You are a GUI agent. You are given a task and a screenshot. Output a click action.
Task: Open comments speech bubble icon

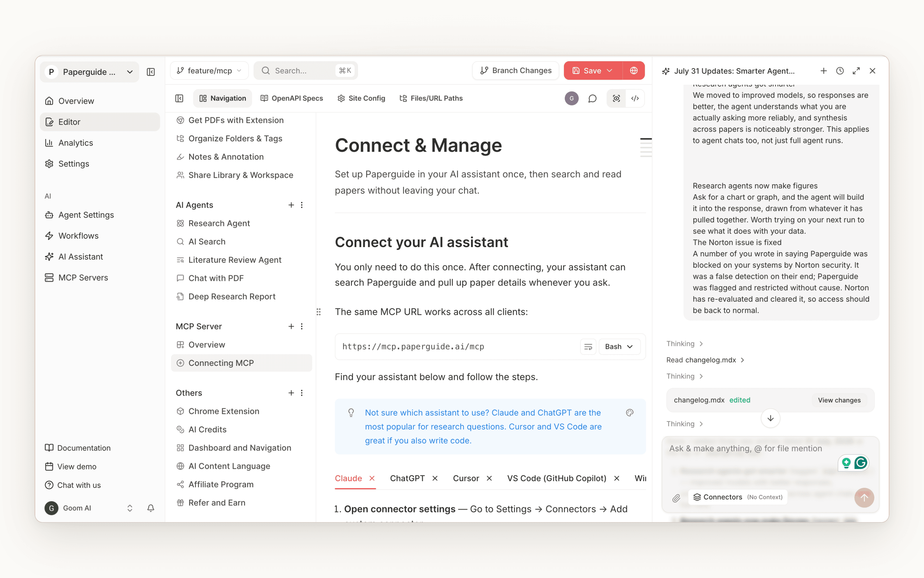pyautogui.click(x=592, y=98)
